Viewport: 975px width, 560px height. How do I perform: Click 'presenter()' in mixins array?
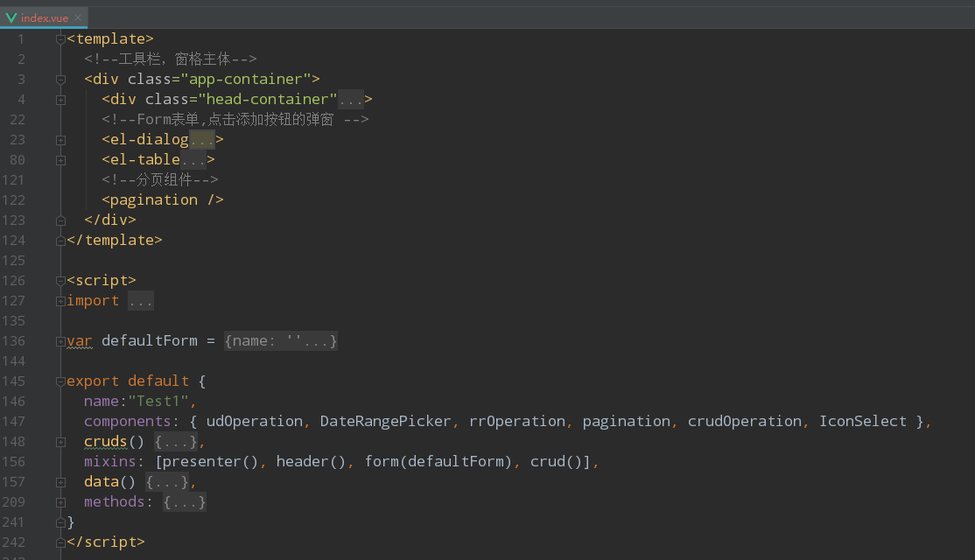pos(210,462)
